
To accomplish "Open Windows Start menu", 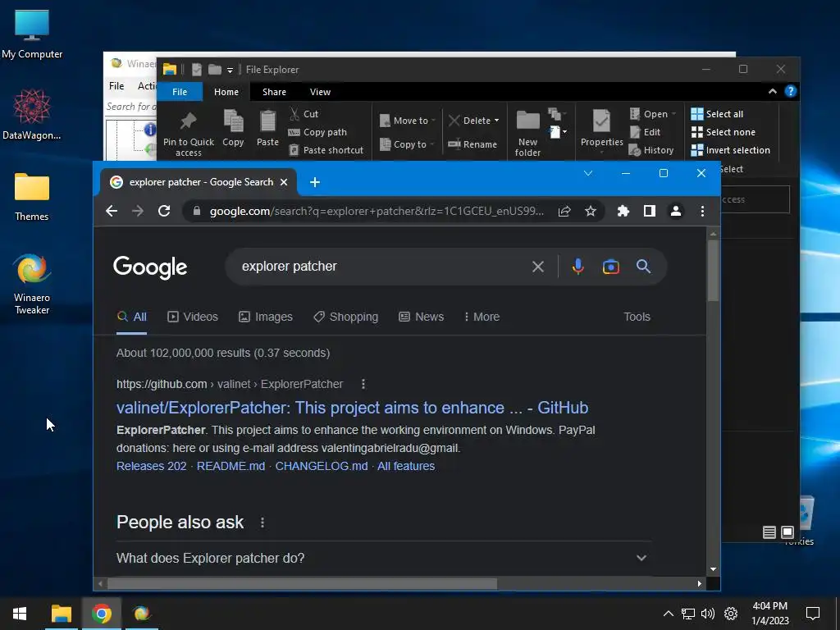I will point(20,614).
